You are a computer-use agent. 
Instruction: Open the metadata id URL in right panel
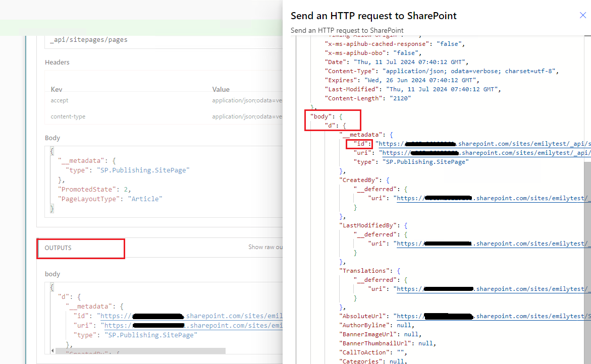[x=483, y=144]
